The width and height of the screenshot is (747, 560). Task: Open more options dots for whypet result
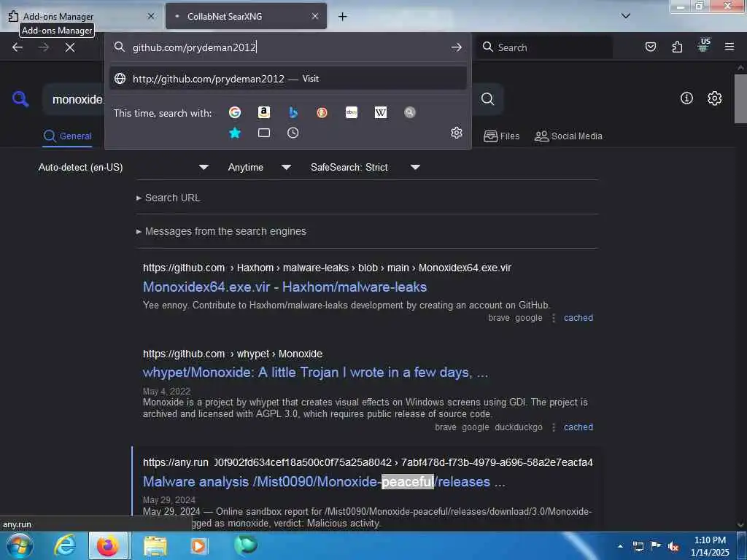(x=553, y=427)
